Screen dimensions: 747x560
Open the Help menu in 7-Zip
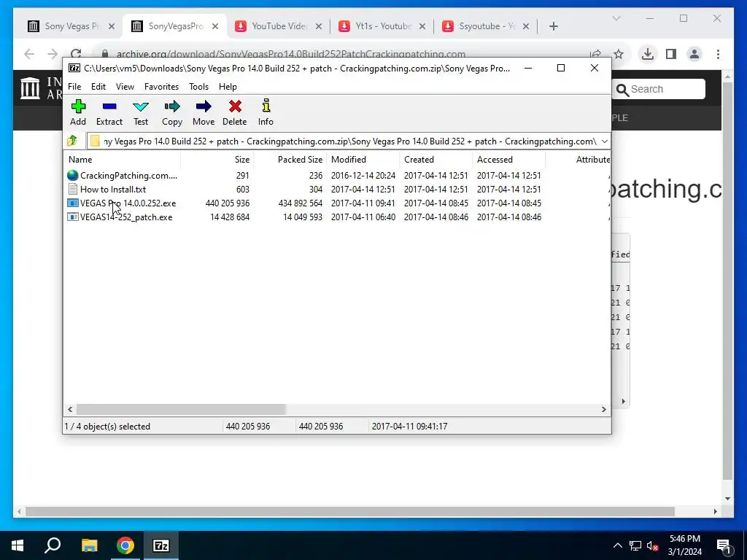228,87
